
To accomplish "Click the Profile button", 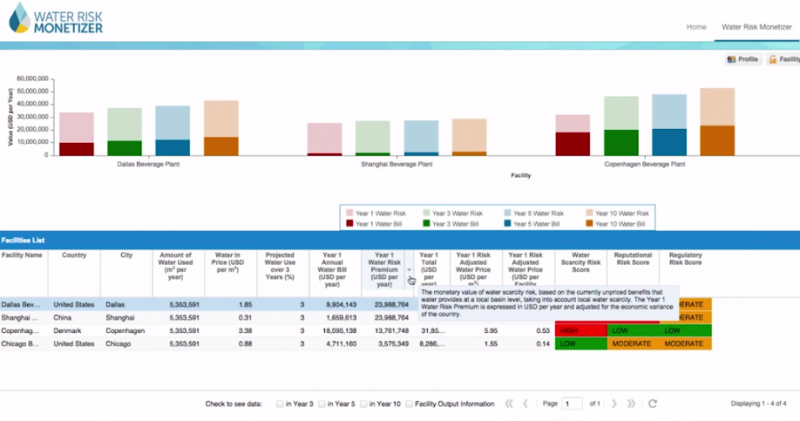I will 743,59.
